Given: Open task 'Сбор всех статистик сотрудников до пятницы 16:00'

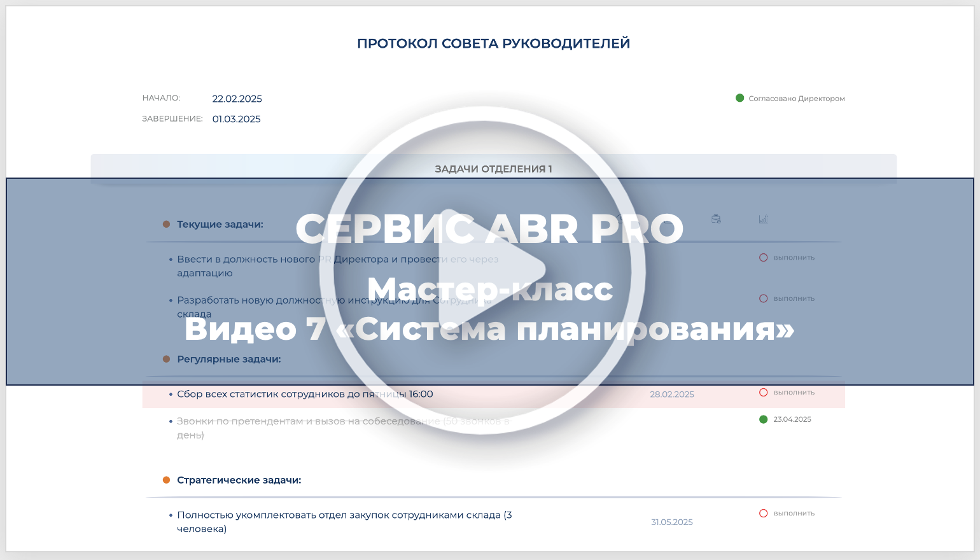Looking at the screenshot, I should (305, 395).
